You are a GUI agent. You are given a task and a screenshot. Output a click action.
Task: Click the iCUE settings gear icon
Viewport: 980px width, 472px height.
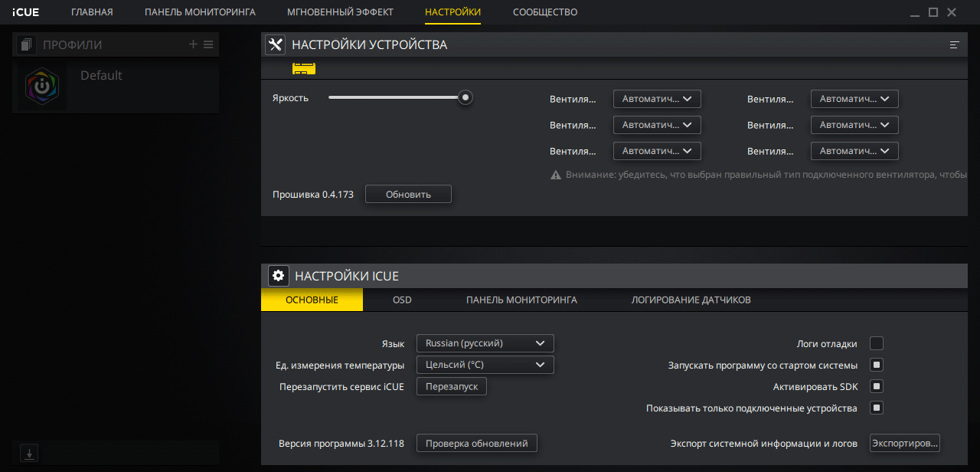click(278, 276)
